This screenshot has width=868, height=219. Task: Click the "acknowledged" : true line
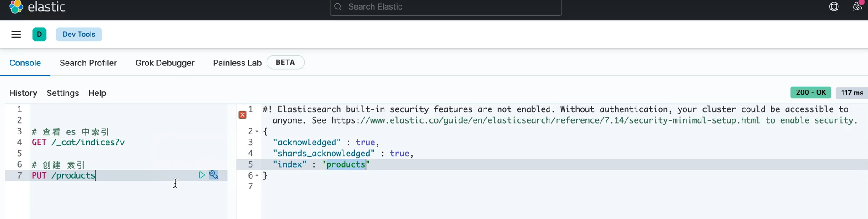point(326,143)
